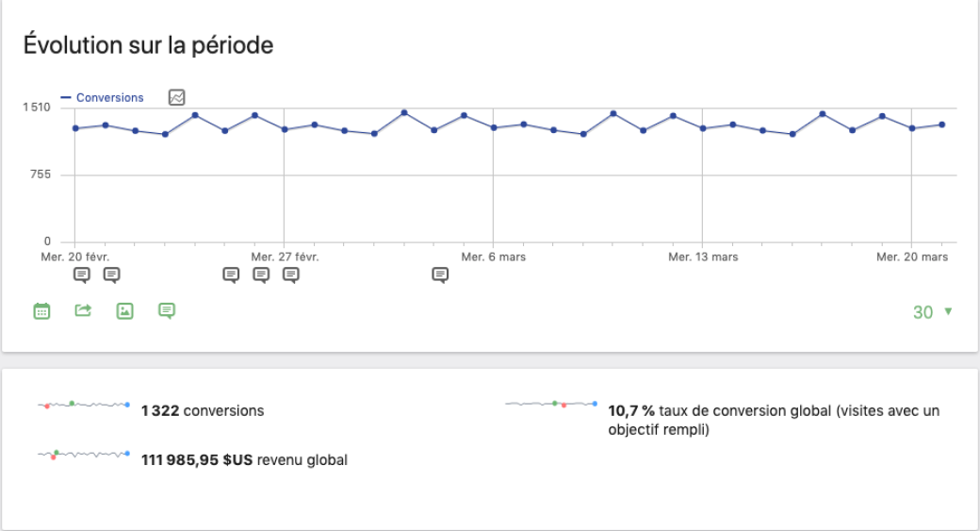Screen dimensions: 980x531
Task: Expand the 30 rows limit dropdown
Action: coord(933,312)
